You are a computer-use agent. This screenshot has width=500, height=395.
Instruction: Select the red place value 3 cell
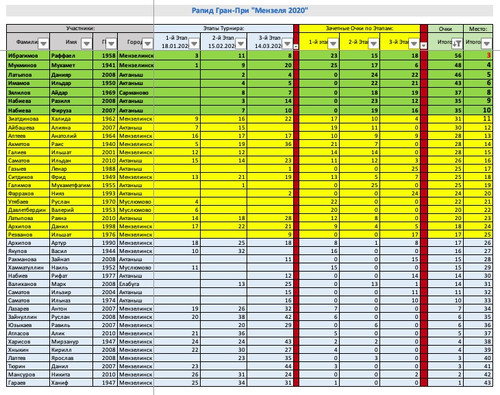click(478, 56)
